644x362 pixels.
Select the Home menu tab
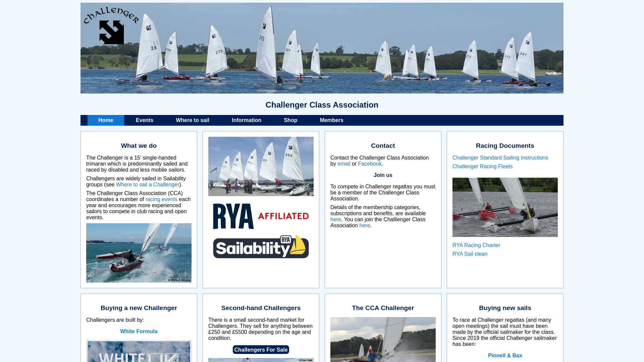[x=106, y=120]
